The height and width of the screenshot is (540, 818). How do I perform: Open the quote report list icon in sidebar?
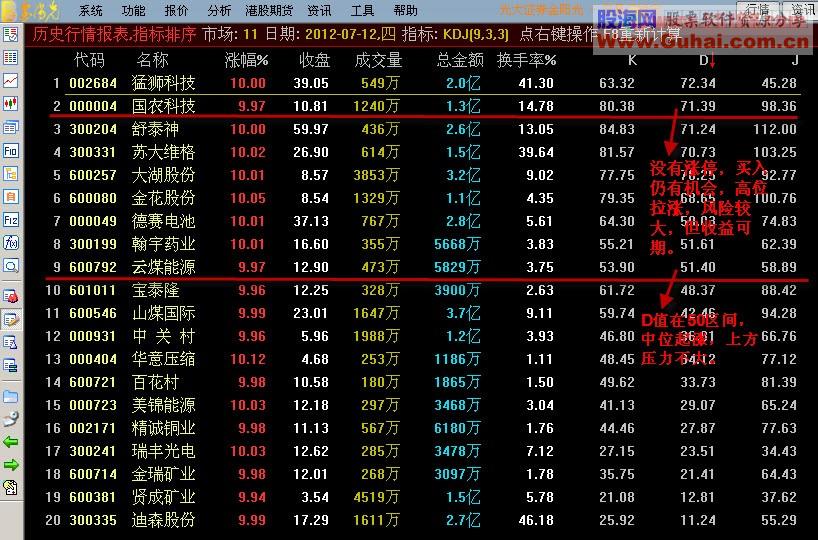point(10,35)
